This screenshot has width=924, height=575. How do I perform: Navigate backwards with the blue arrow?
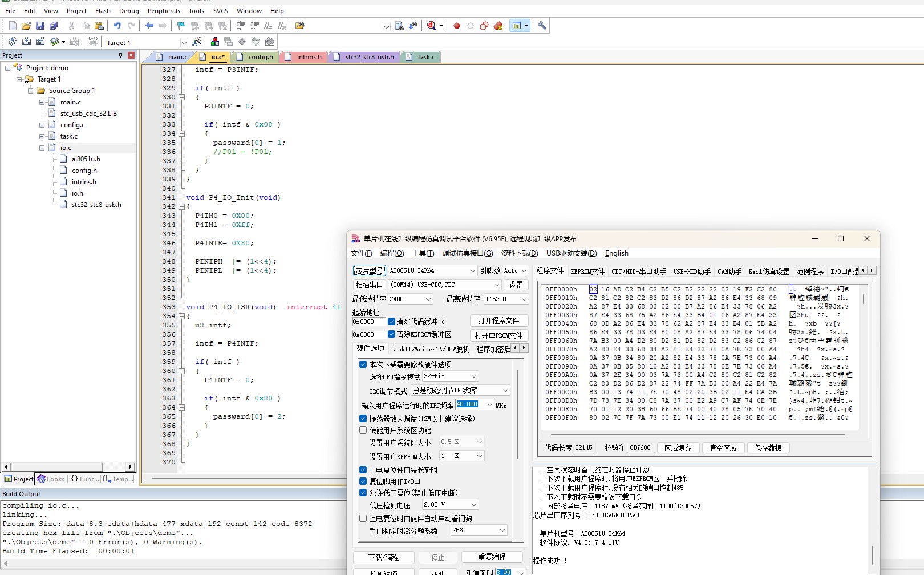point(149,26)
